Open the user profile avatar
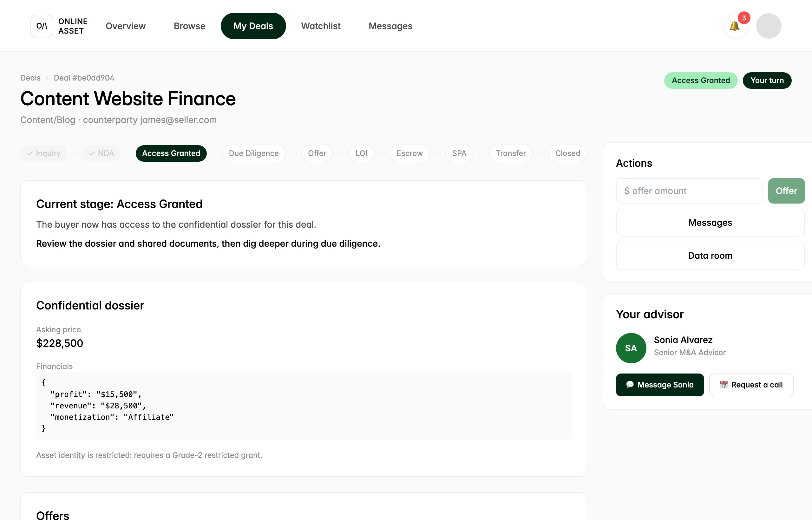This screenshot has width=812, height=520. click(x=769, y=26)
